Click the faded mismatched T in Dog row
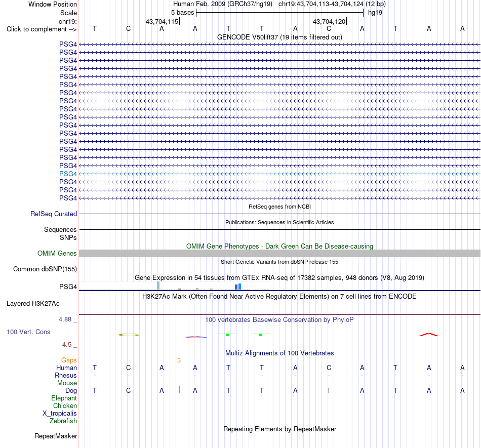This screenshot has height=448, width=481. tap(329, 390)
